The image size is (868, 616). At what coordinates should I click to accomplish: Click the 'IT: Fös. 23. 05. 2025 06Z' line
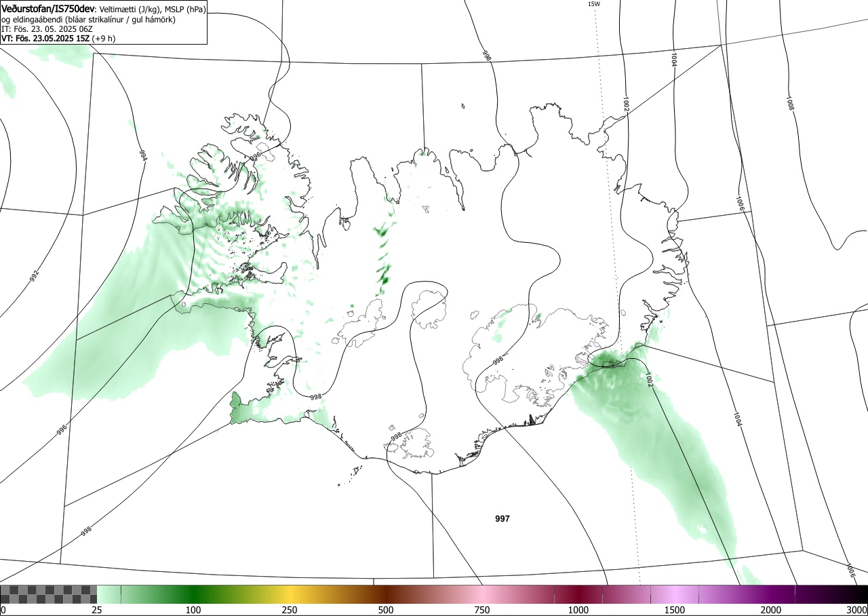click(47, 29)
